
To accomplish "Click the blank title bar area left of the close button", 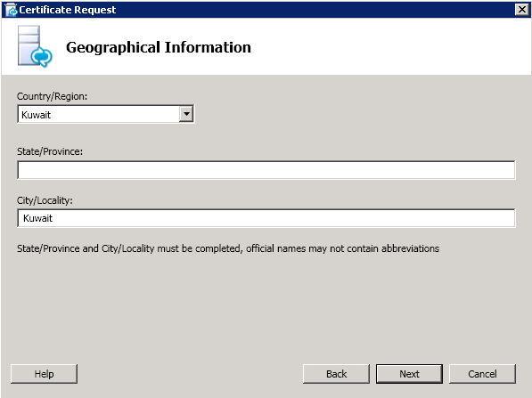I will [315, 10].
